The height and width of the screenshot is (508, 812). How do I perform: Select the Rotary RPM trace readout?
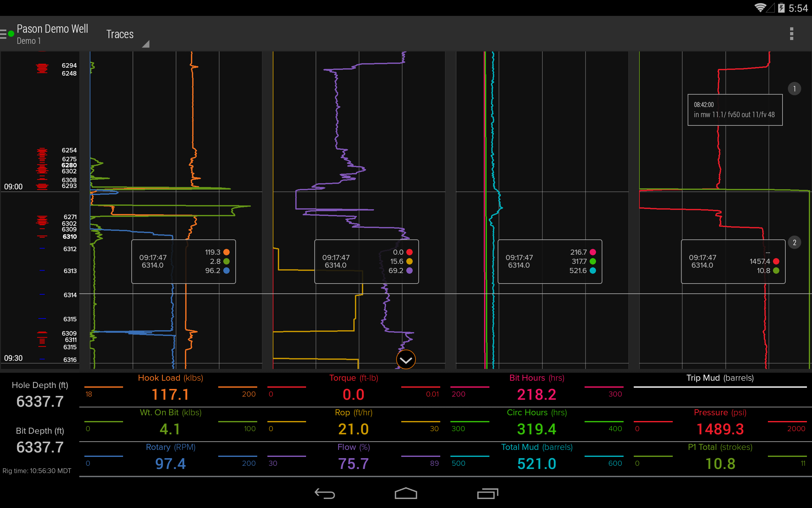pos(170,458)
